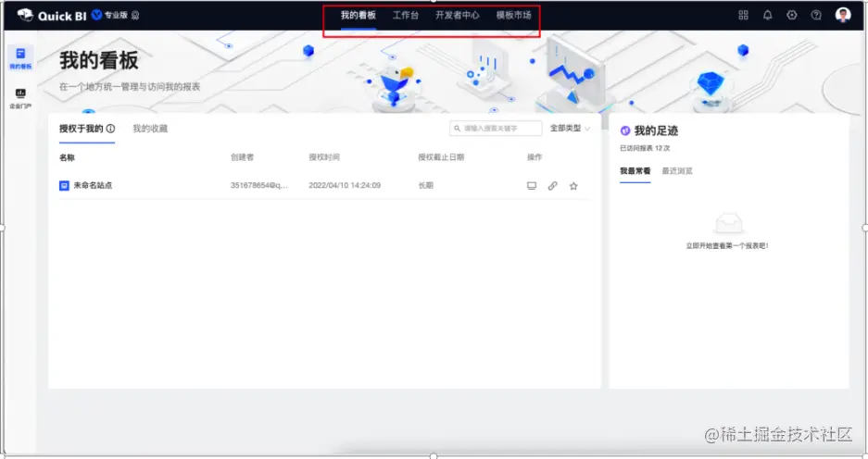Select the 最近浏览 tab
868x459 pixels.
point(677,171)
